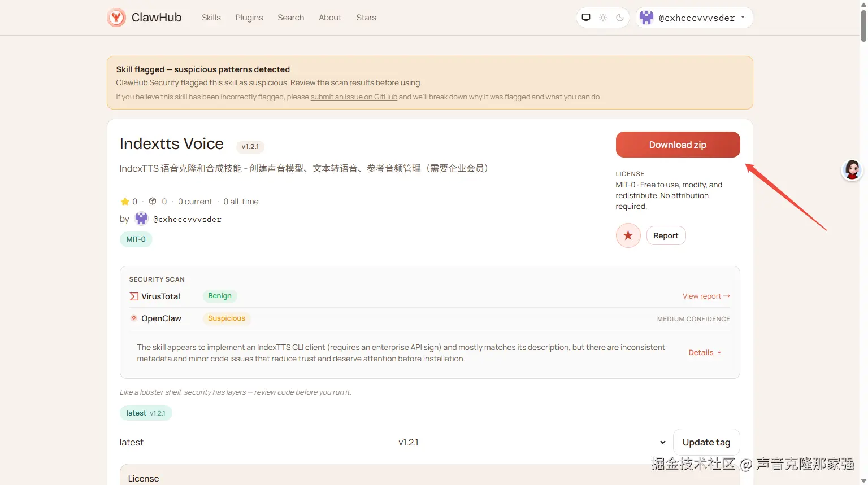
Task: Switch to dark theme with moon icon
Action: (x=620, y=18)
